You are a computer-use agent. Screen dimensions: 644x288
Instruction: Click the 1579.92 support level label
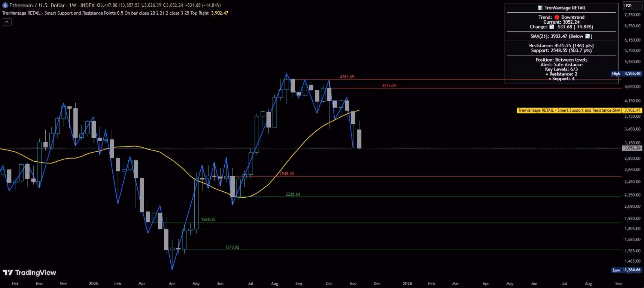(x=232, y=247)
